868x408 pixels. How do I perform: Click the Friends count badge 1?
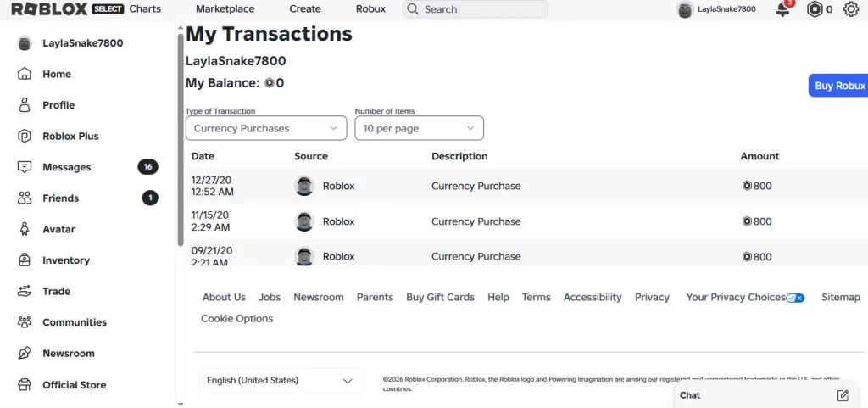(150, 198)
